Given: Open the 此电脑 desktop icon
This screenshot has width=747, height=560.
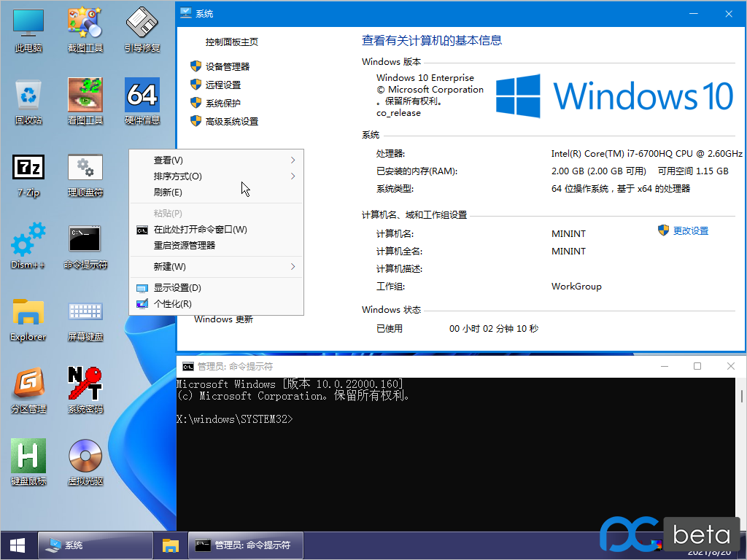Looking at the screenshot, I should 28,29.
